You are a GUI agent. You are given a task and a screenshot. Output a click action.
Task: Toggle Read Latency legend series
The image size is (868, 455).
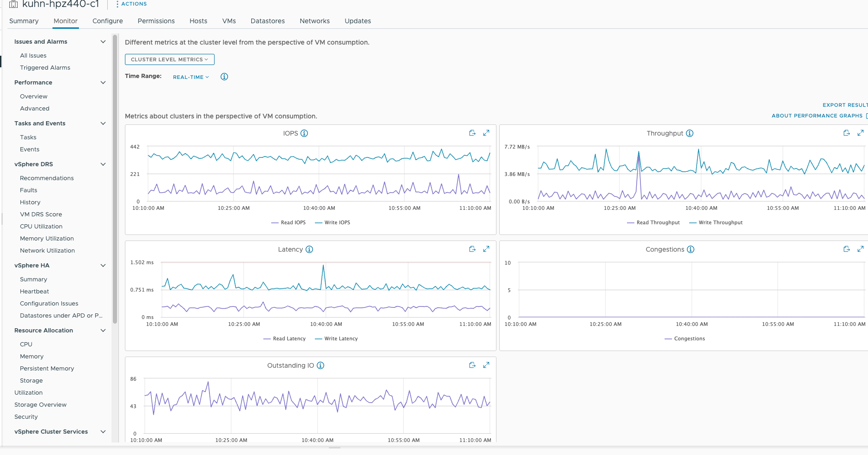pos(285,338)
